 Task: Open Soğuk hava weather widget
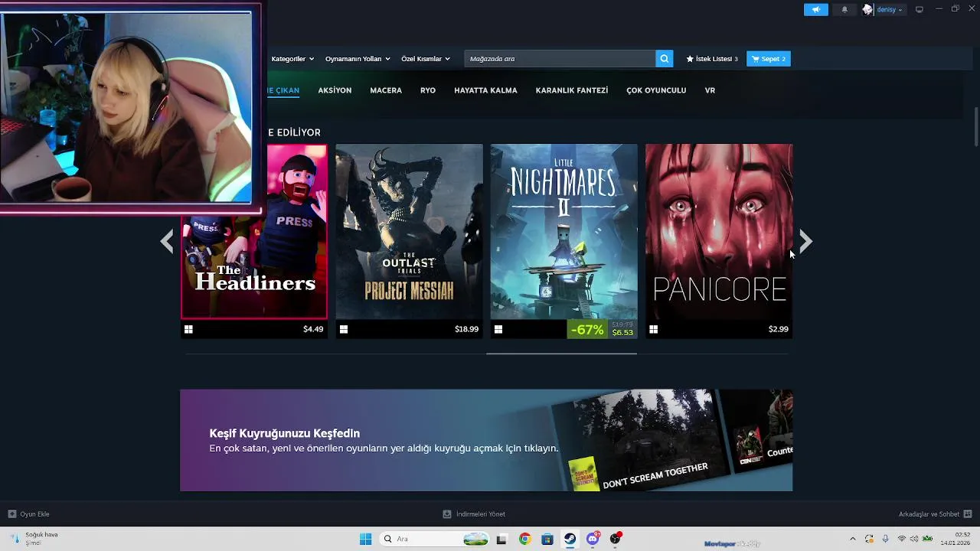pyautogui.click(x=34, y=539)
